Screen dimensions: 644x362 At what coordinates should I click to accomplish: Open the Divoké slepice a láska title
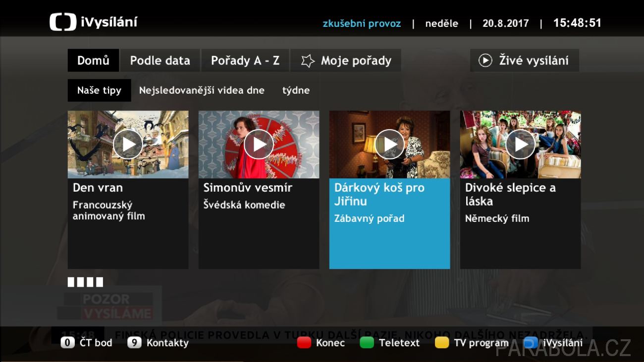(x=510, y=194)
